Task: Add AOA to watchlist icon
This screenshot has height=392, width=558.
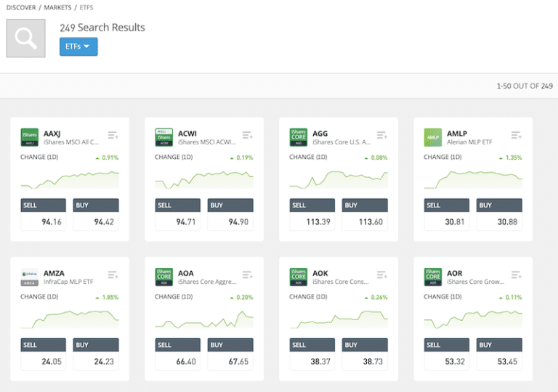Action: tap(247, 275)
